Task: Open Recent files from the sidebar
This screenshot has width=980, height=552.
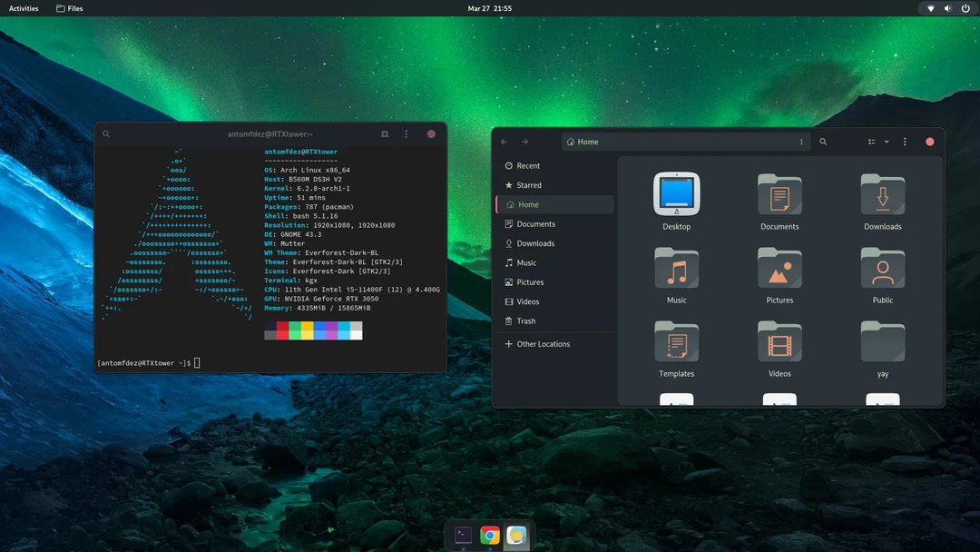Action: pos(526,165)
